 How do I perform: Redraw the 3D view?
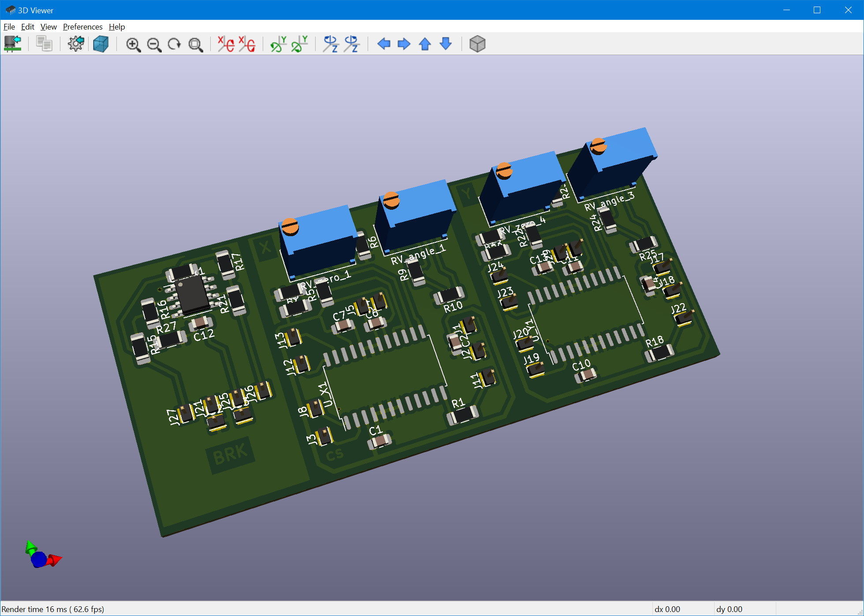click(175, 44)
